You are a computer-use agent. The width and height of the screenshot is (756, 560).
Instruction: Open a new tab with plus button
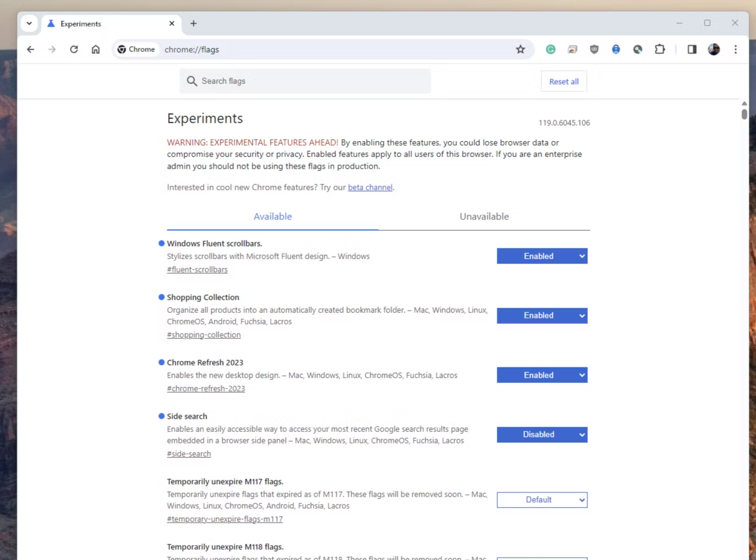point(193,24)
